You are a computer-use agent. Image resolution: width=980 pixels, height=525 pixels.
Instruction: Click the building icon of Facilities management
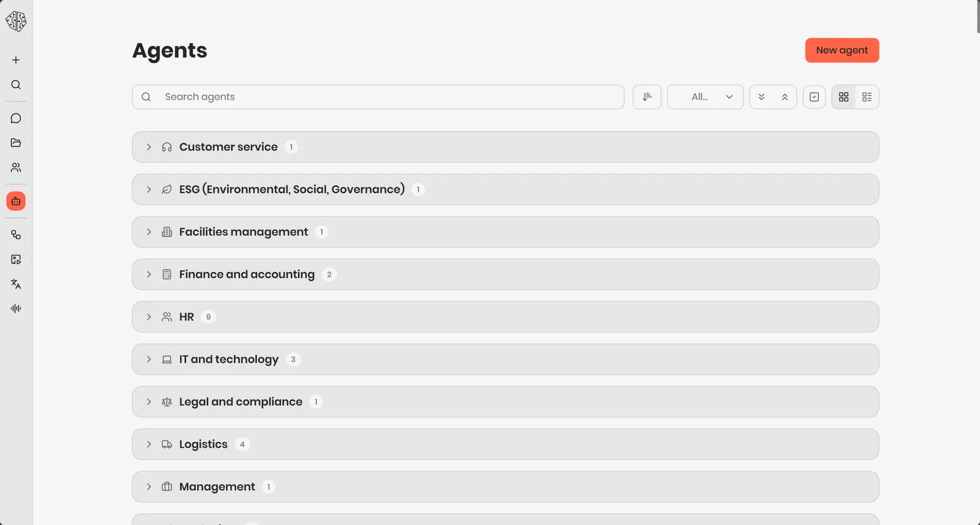pos(167,232)
